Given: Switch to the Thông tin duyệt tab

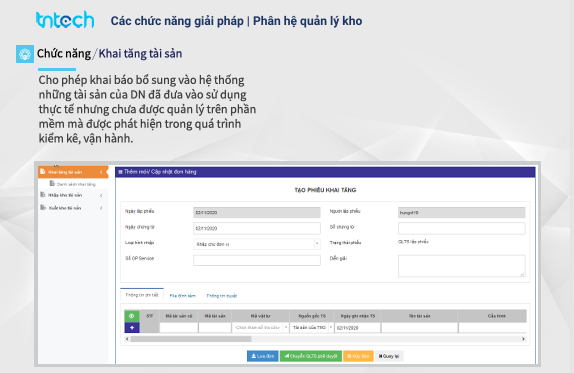Looking at the screenshot, I should 221,296.
